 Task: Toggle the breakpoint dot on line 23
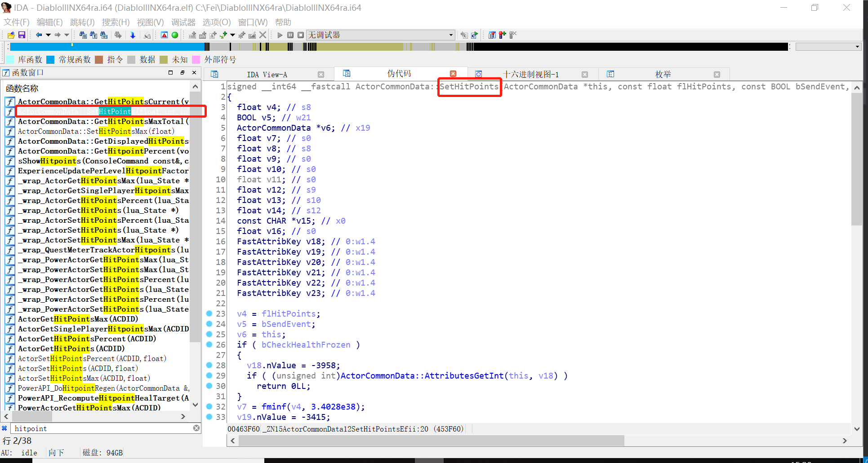coord(209,313)
